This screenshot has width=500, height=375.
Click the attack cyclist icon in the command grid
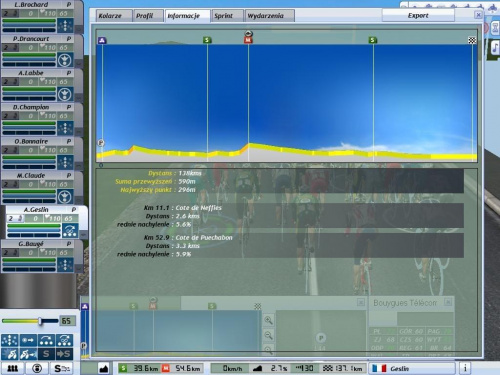(x=10, y=354)
